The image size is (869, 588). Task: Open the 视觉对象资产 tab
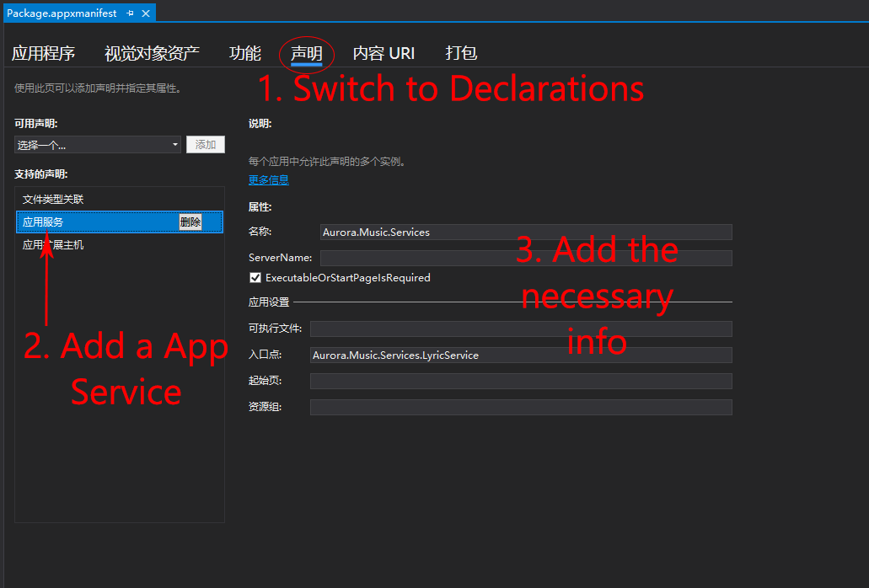click(x=151, y=52)
